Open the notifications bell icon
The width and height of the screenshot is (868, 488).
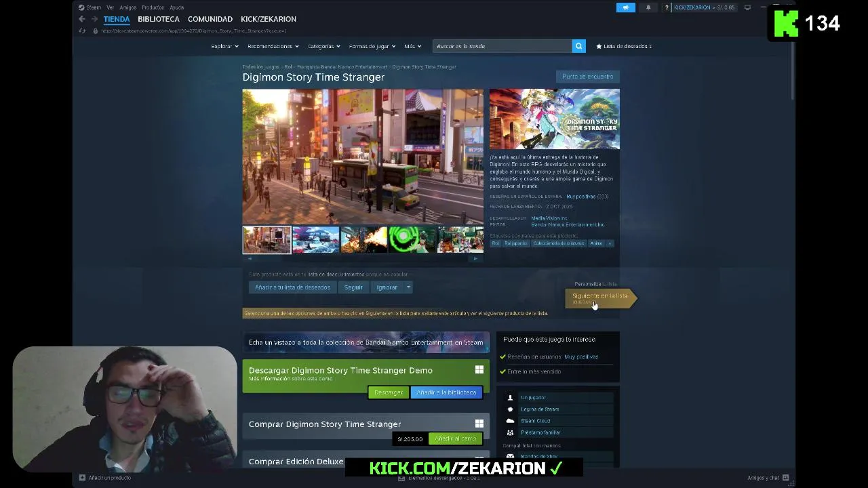(648, 7)
